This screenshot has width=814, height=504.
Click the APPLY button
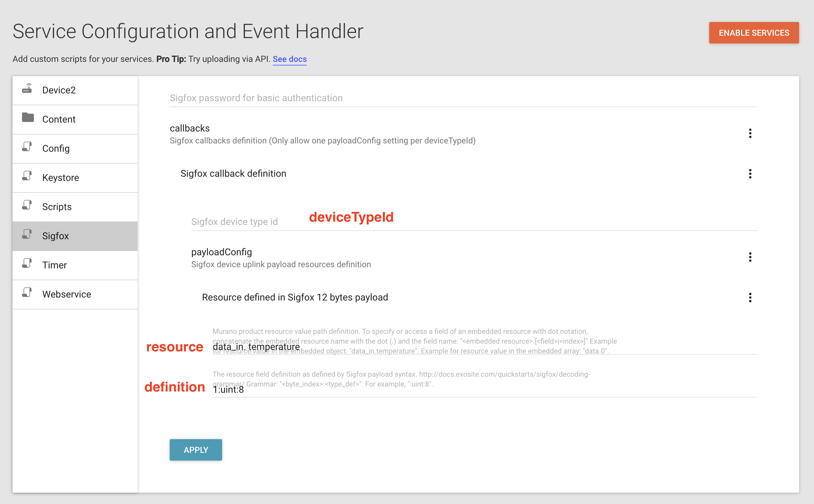point(196,450)
